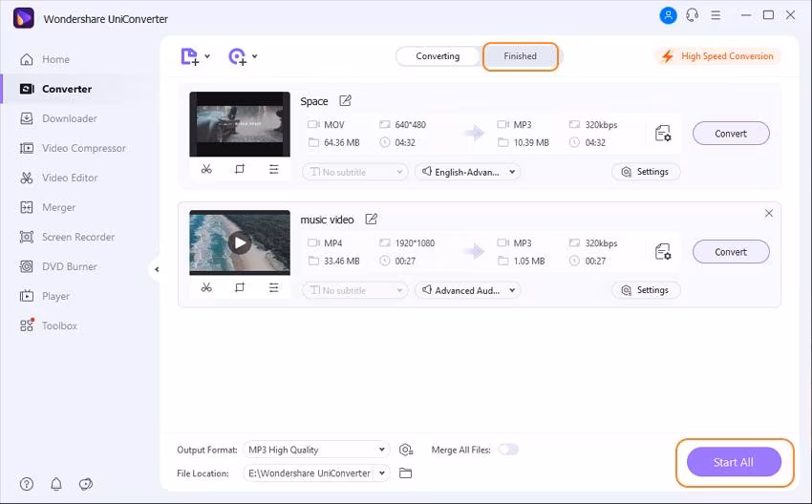Toggle Merge All Files switch
Screen dimensions: 812x504
tap(508, 450)
